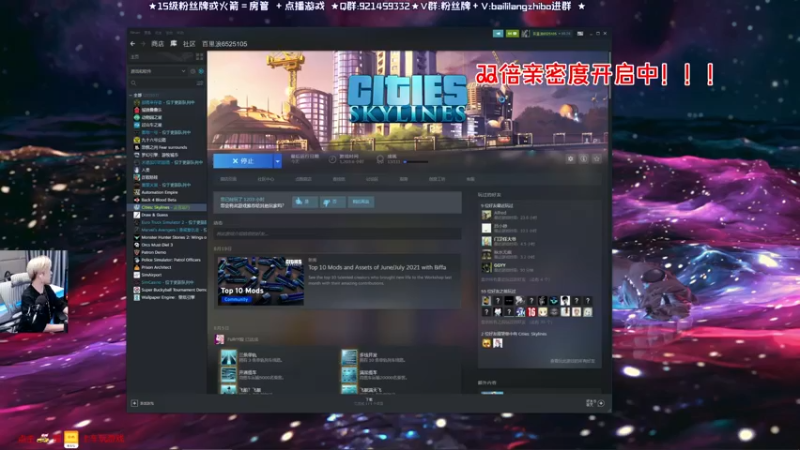Click thumbs-down not recommend button
The image size is (800, 450).
332,202
